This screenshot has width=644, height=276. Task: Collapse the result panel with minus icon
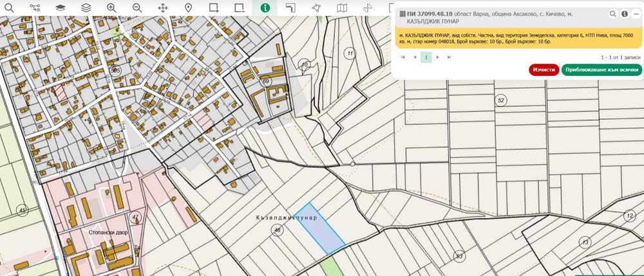[x=636, y=14]
